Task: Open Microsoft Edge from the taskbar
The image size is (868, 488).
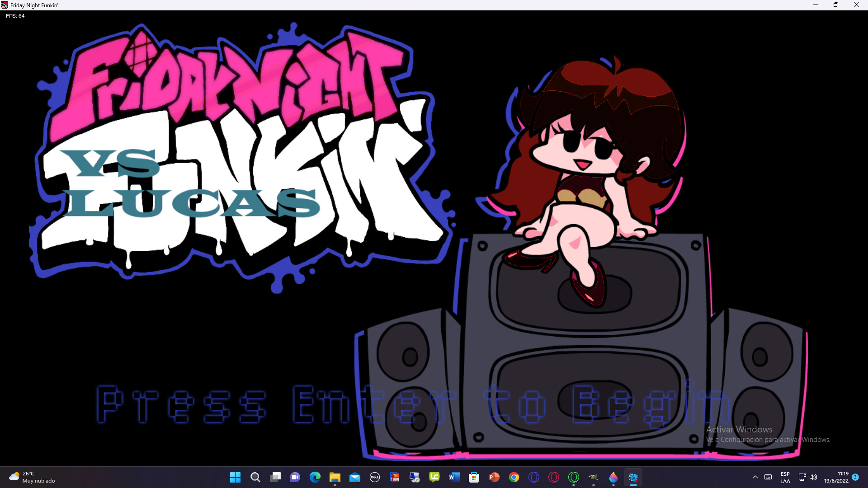Action: tap(315, 477)
